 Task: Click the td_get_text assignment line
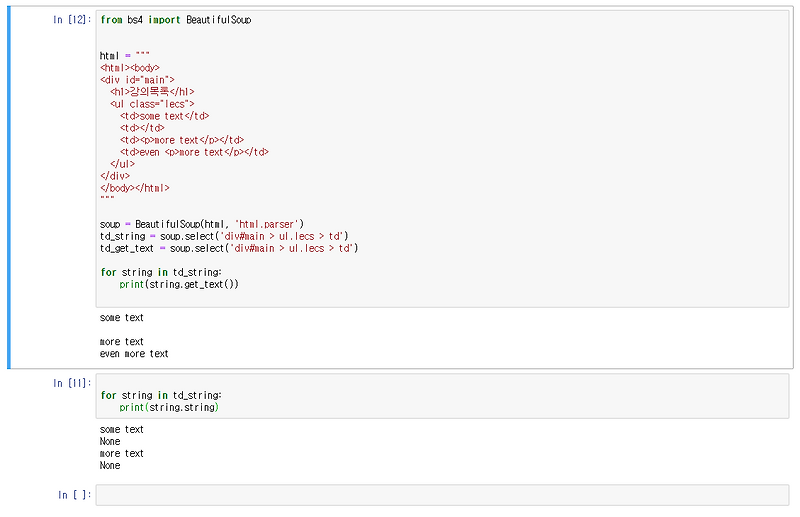[x=228, y=247]
